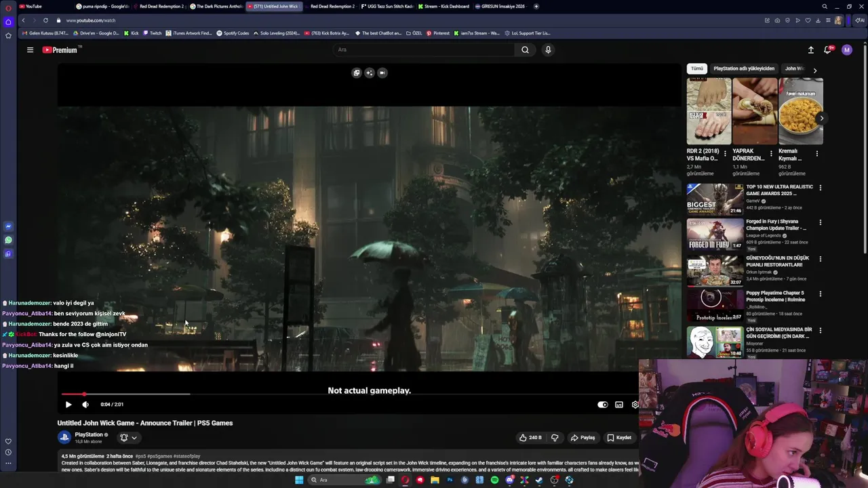
Task: Open the Windows Start menu
Action: tap(299, 480)
